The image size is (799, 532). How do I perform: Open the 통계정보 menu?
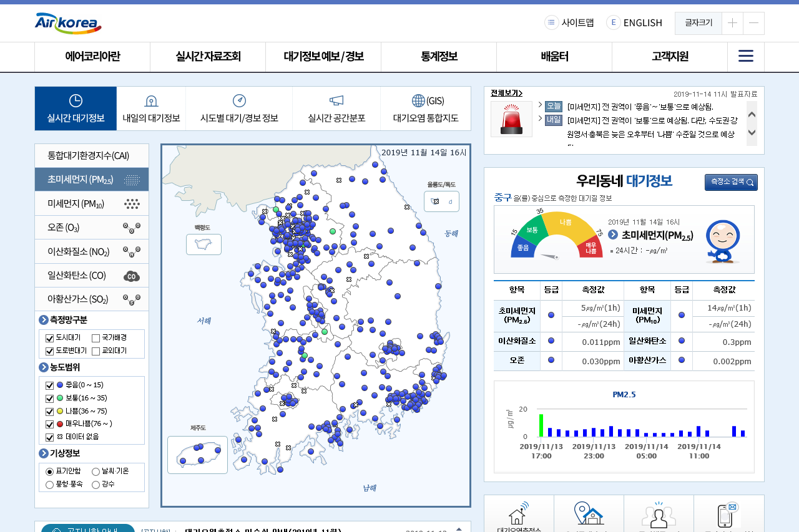[439, 57]
